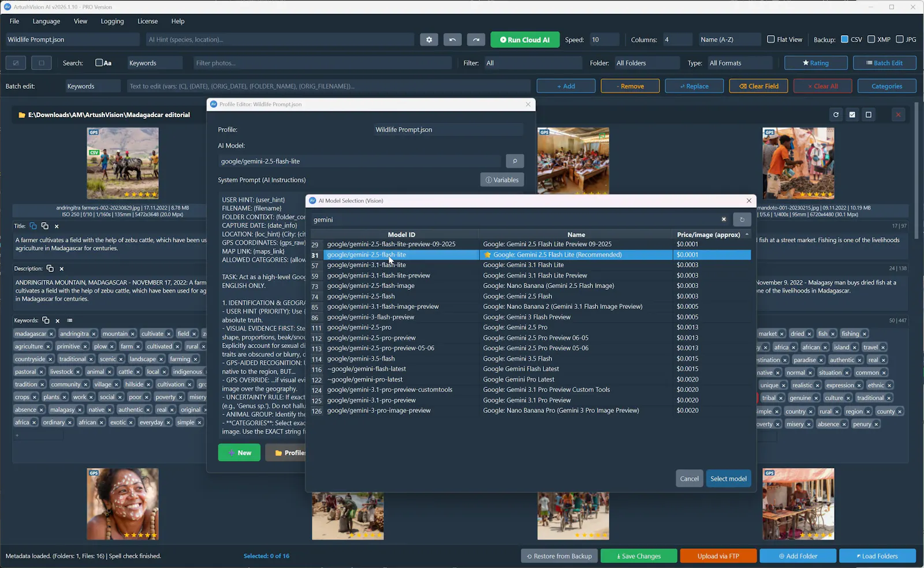The width and height of the screenshot is (924, 568).
Task: Open the Batch edit Keywords dropdown
Action: [93, 86]
